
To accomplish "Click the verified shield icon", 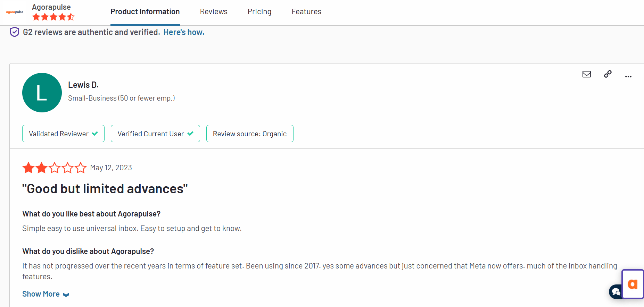I will coord(15,32).
